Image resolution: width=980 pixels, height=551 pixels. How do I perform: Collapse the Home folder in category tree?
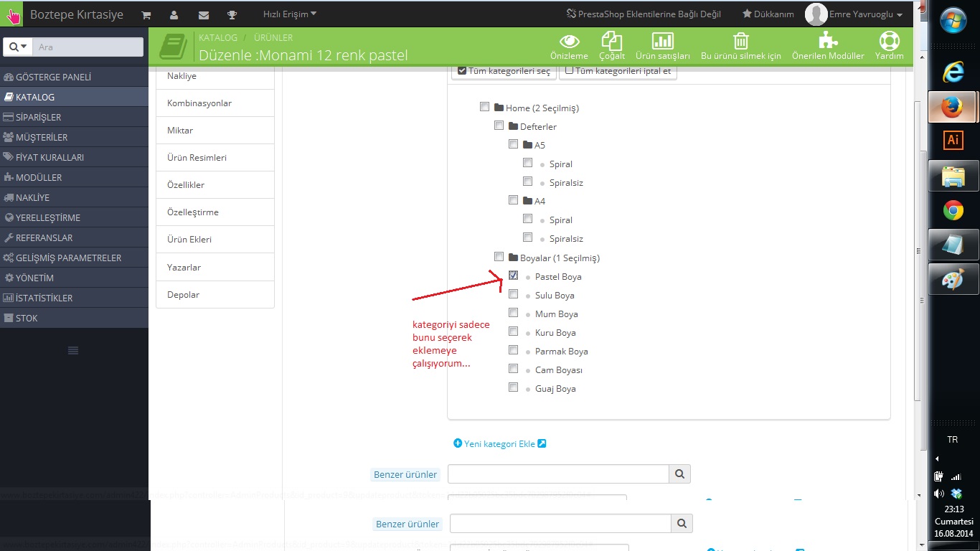[x=499, y=108]
